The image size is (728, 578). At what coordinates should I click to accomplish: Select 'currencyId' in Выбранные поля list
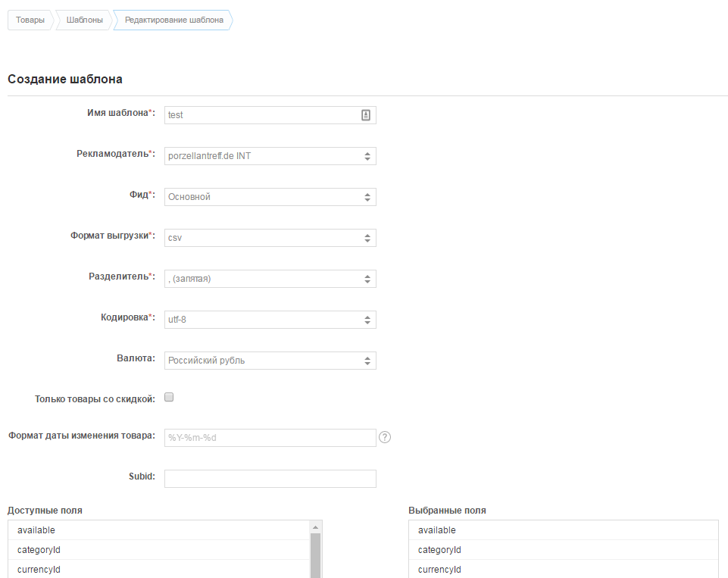pos(563,570)
